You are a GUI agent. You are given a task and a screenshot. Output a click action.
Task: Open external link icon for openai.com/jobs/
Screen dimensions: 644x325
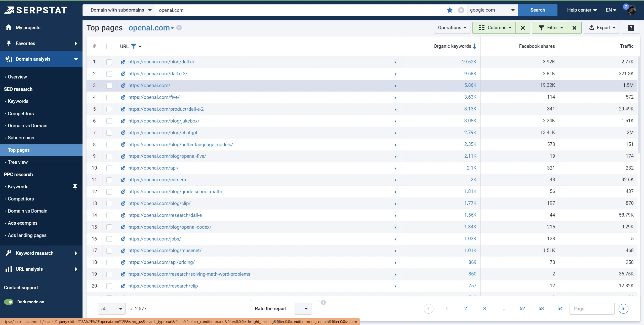123,239
